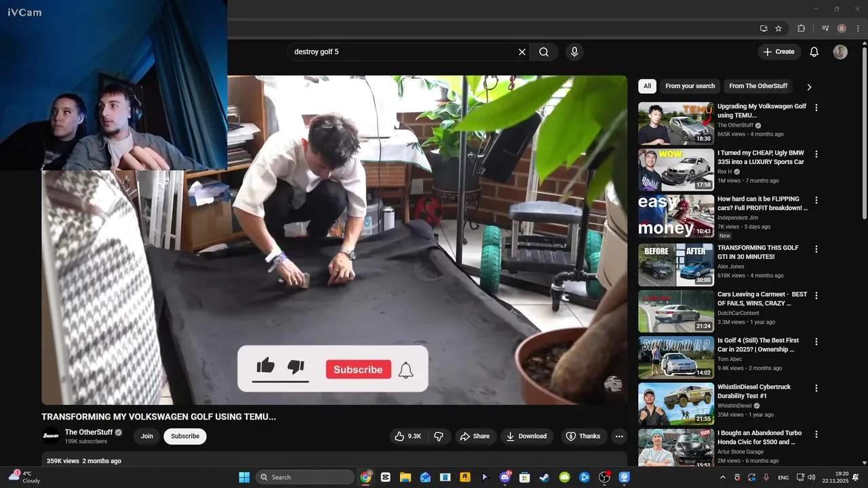Select From The OtherStuff chip
Screen dimensions: 868x488
click(758, 86)
